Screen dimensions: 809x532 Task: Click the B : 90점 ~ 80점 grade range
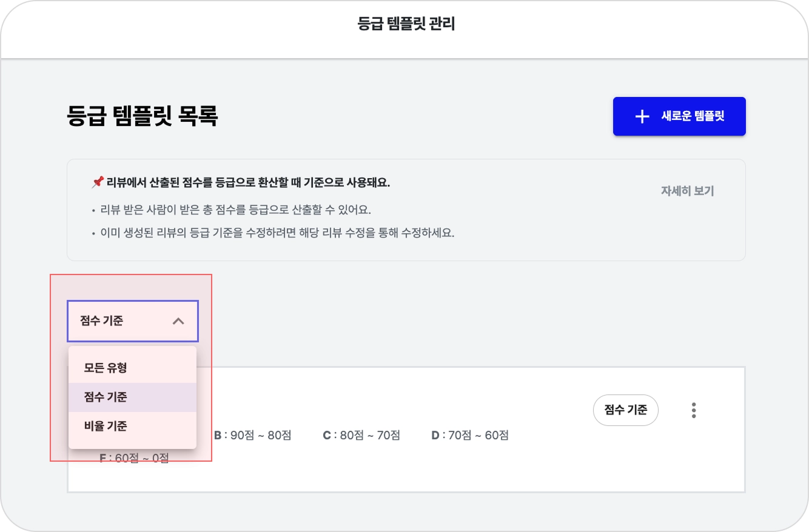click(253, 435)
